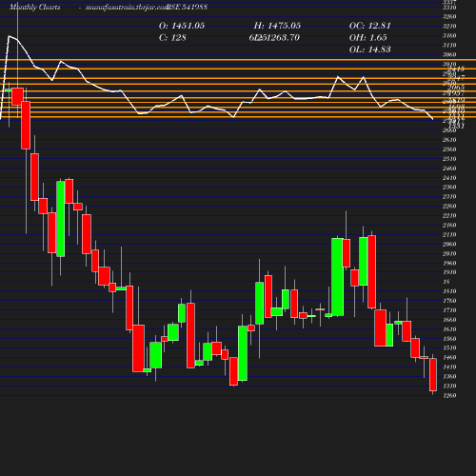Image resolution: width=476 pixels, height=476 pixels.
Task: Click the 1310 price axis label
Action: [x=449, y=386]
